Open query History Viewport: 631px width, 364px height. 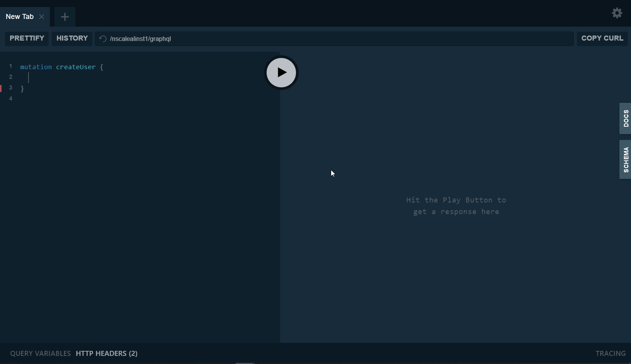[x=72, y=39]
